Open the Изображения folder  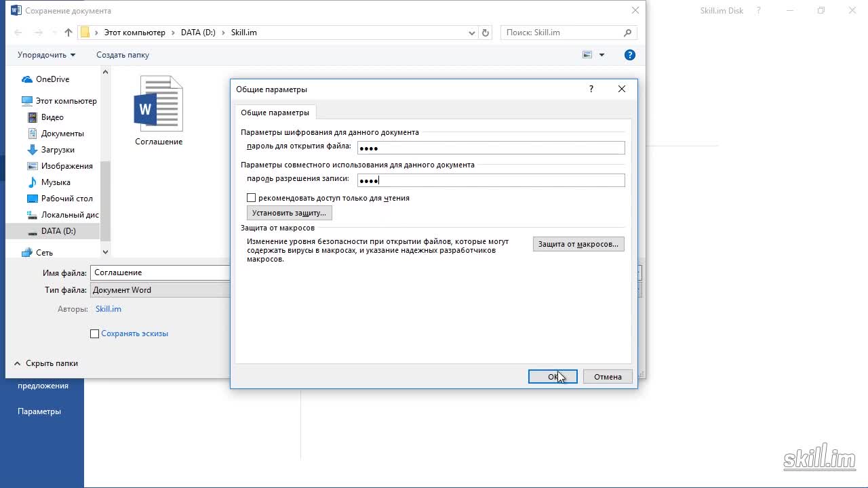(60, 166)
